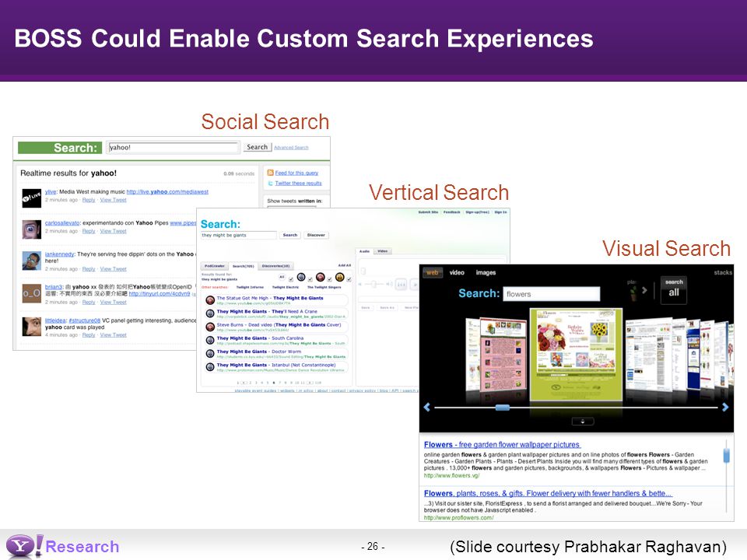Screen dimensions: 747x560
Task: Open the 'search all' selector
Action: (674, 289)
